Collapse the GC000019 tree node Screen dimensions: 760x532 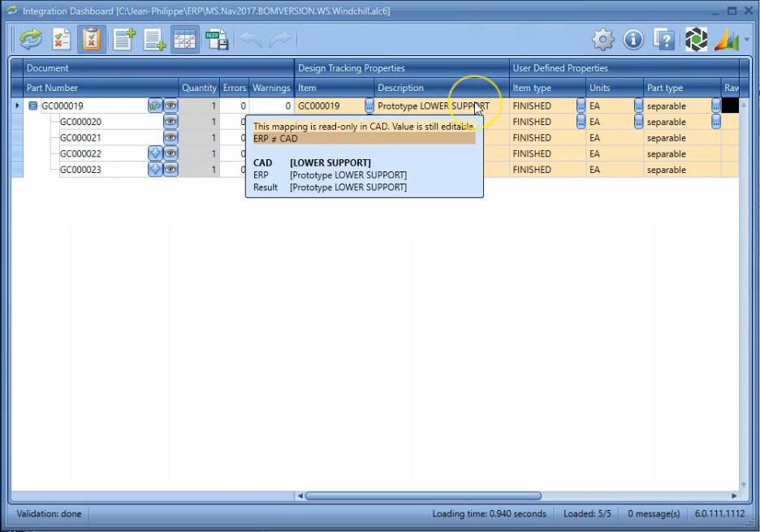(x=33, y=106)
